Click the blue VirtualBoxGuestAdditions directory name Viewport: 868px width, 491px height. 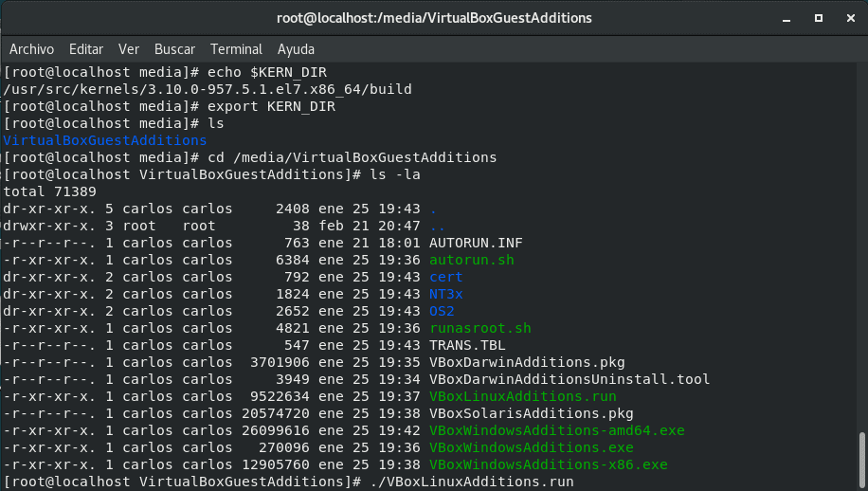coord(104,140)
